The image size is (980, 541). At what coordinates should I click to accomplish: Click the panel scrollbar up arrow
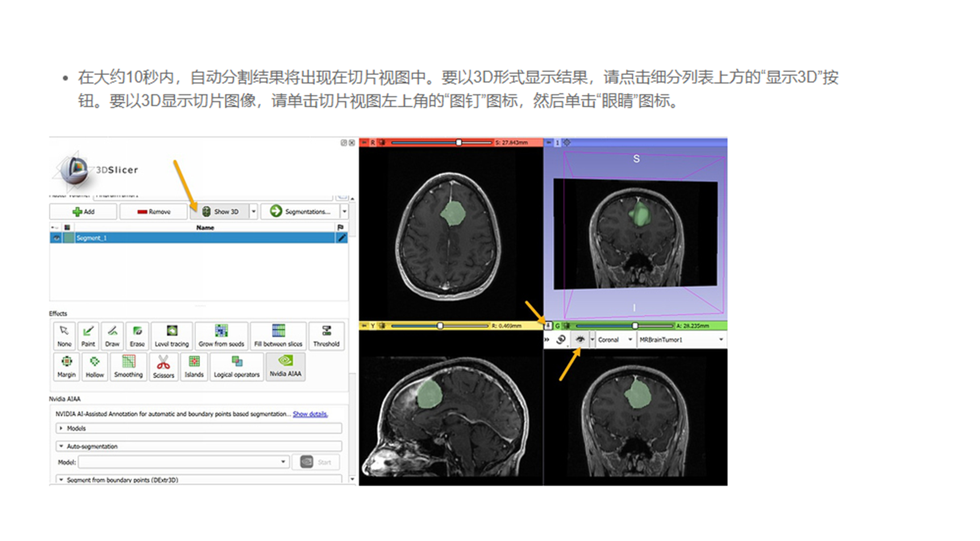click(352, 198)
